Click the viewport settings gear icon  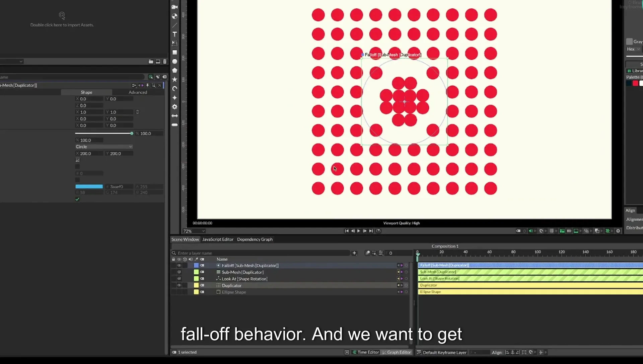click(x=618, y=231)
